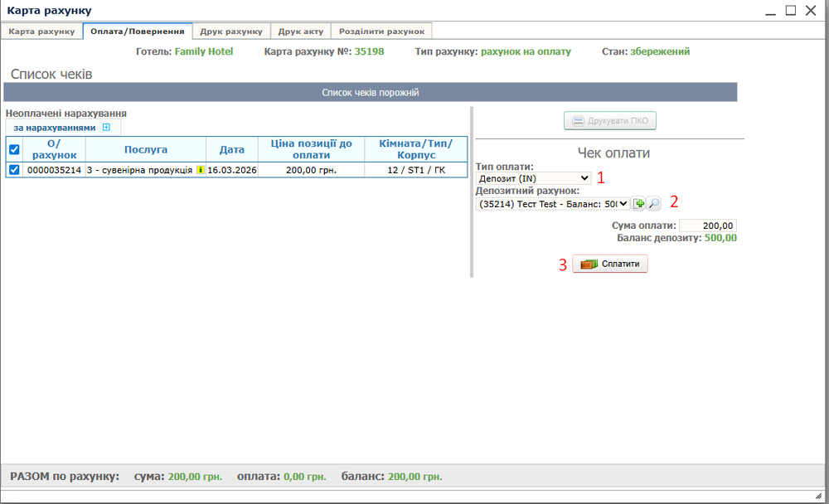The image size is (829, 504).
Task: Click the Дата column header
Action: 232,150
